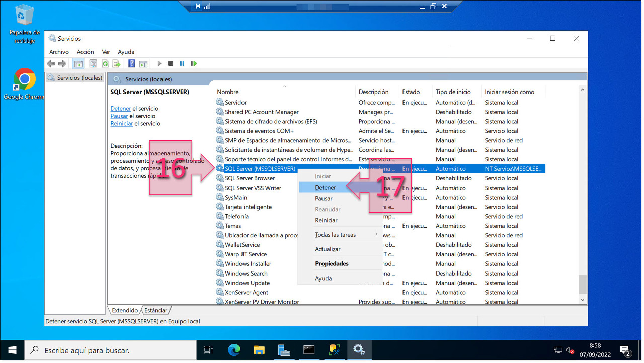Open the Properties toolbar icon

93,64
